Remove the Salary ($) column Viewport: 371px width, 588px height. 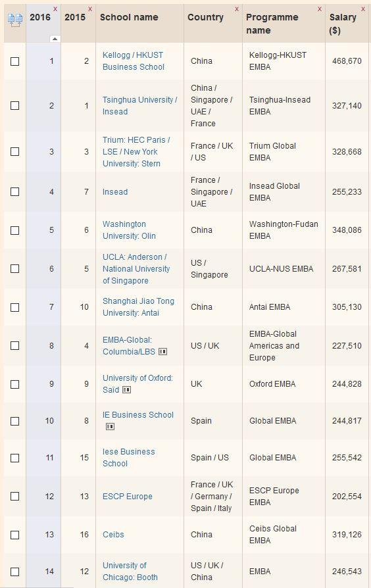point(363,9)
